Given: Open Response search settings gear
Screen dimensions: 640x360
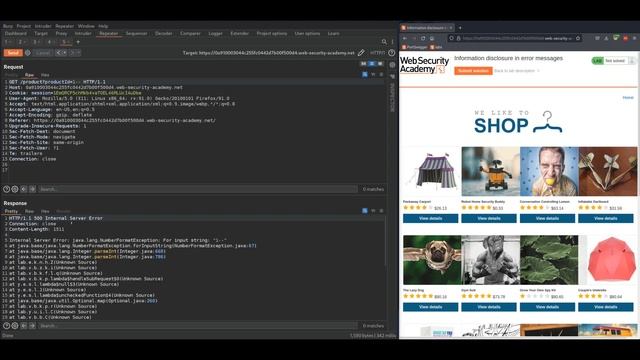Looking at the screenshot, I should click(x=15, y=326).
